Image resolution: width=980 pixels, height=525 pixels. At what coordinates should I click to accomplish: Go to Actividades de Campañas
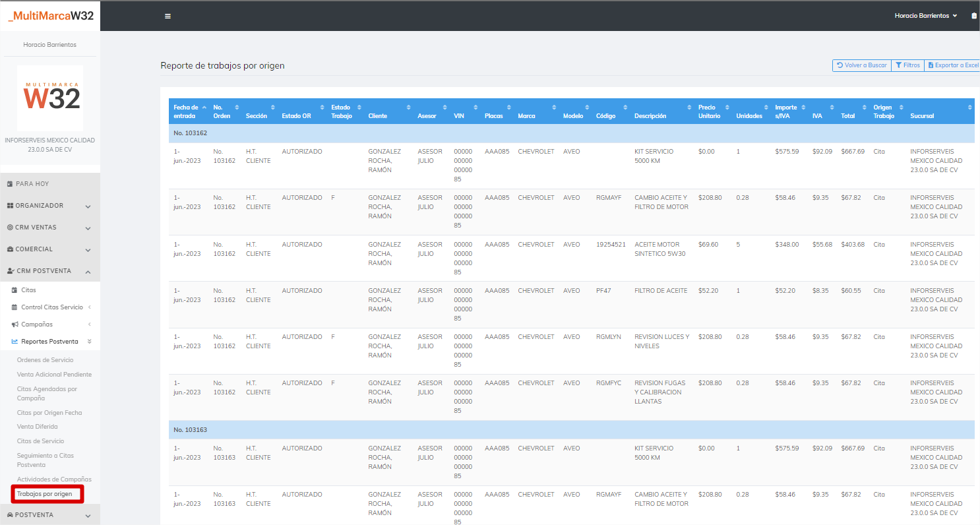coord(54,479)
